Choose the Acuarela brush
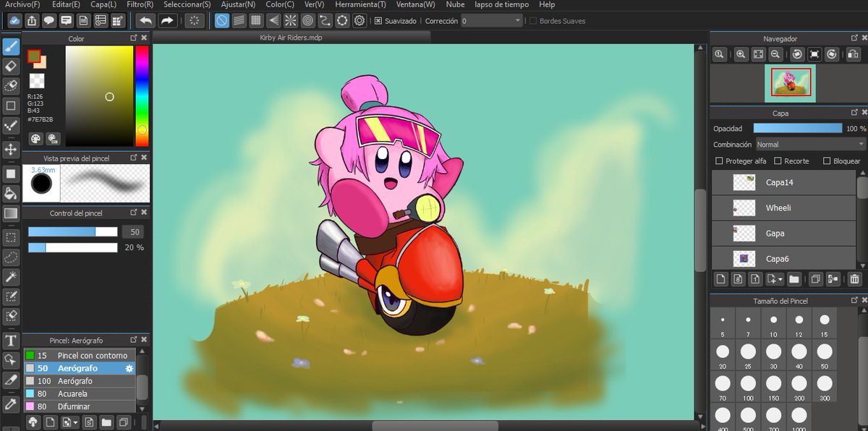Image resolution: width=868 pixels, height=431 pixels. tap(79, 393)
